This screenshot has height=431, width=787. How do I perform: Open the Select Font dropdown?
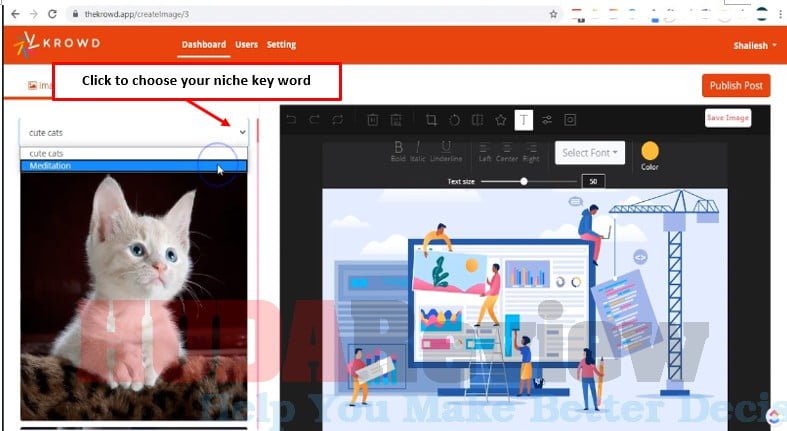(x=589, y=153)
